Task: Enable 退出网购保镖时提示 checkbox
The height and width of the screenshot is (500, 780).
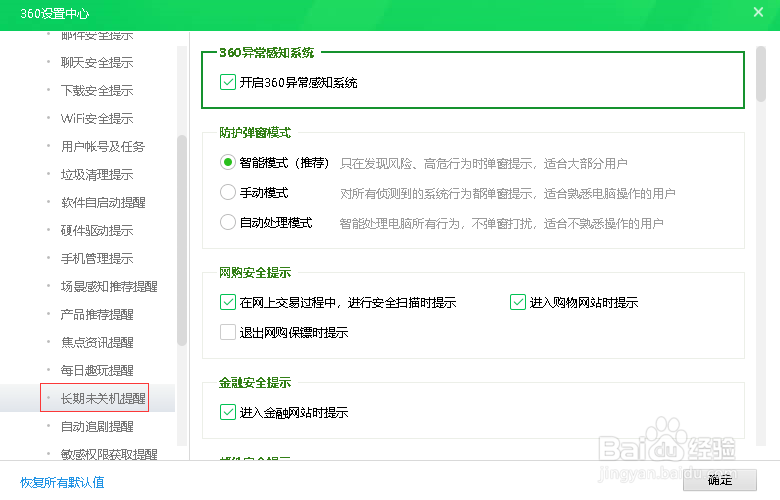Action: [228, 332]
